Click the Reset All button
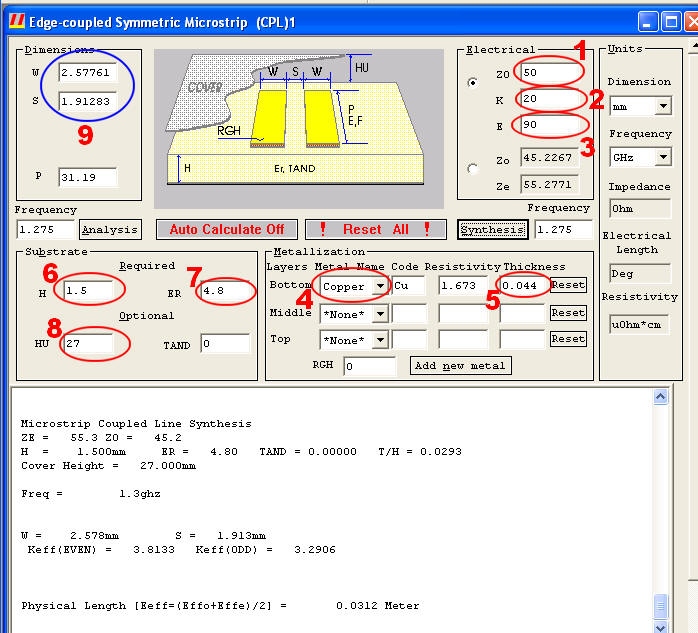Image resolution: width=698 pixels, height=633 pixels. tap(375, 230)
